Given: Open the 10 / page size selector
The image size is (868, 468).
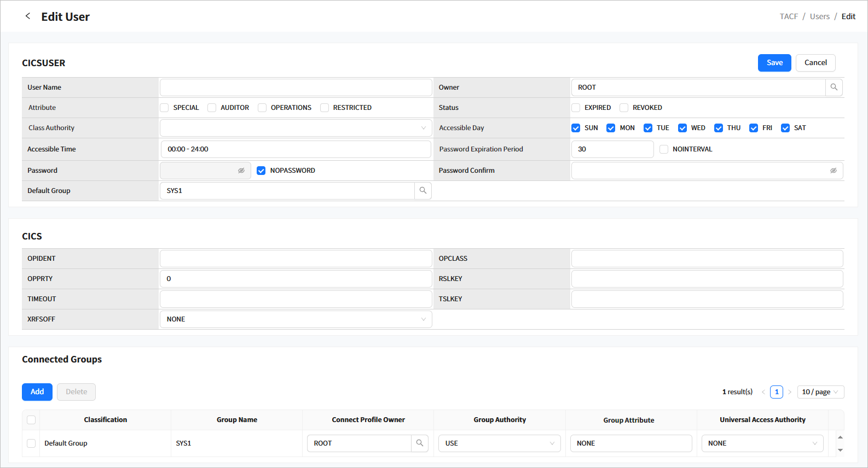Looking at the screenshot, I should tap(820, 392).
